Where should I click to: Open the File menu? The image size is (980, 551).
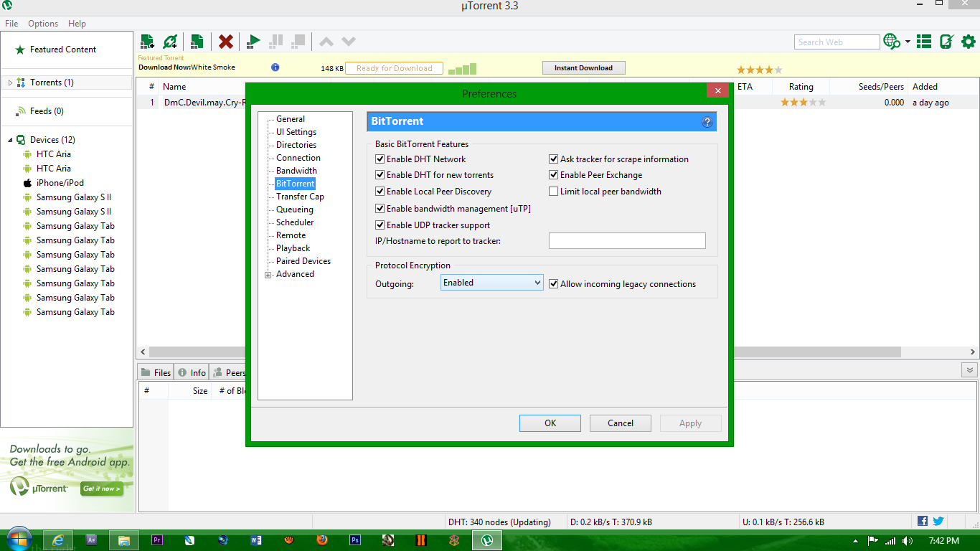(x=11, y=24)
